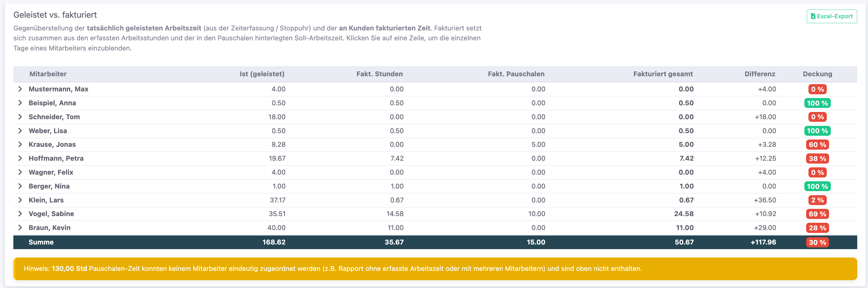Select the name Schneider, Tom
This screenshot has width=868, height=288.
pyautogui.click(x=54, y=117)
